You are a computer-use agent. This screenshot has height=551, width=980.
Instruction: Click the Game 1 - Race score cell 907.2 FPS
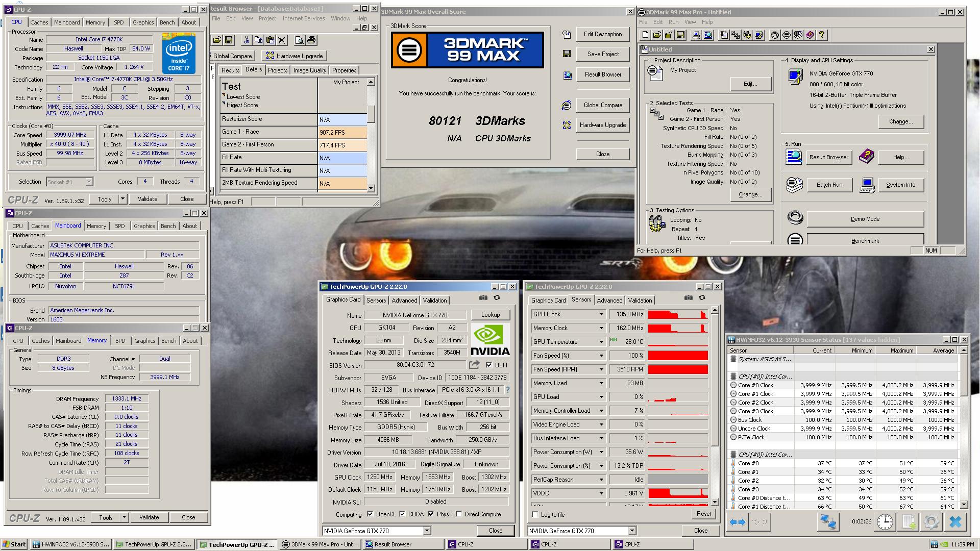click(342, 132)
